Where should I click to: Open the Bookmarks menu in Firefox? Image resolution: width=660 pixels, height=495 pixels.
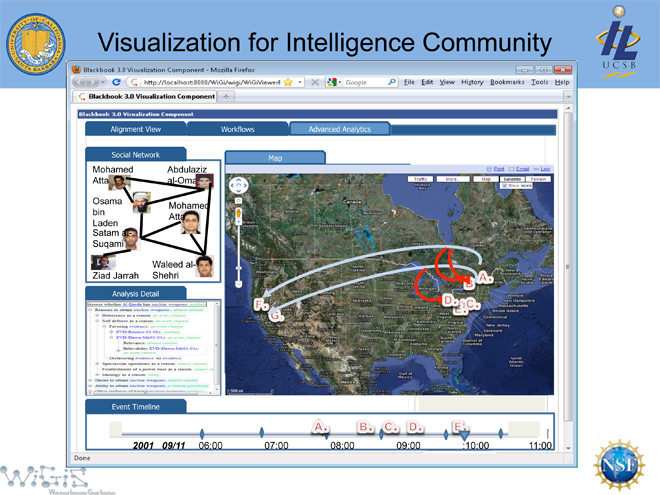pos(507,81)
